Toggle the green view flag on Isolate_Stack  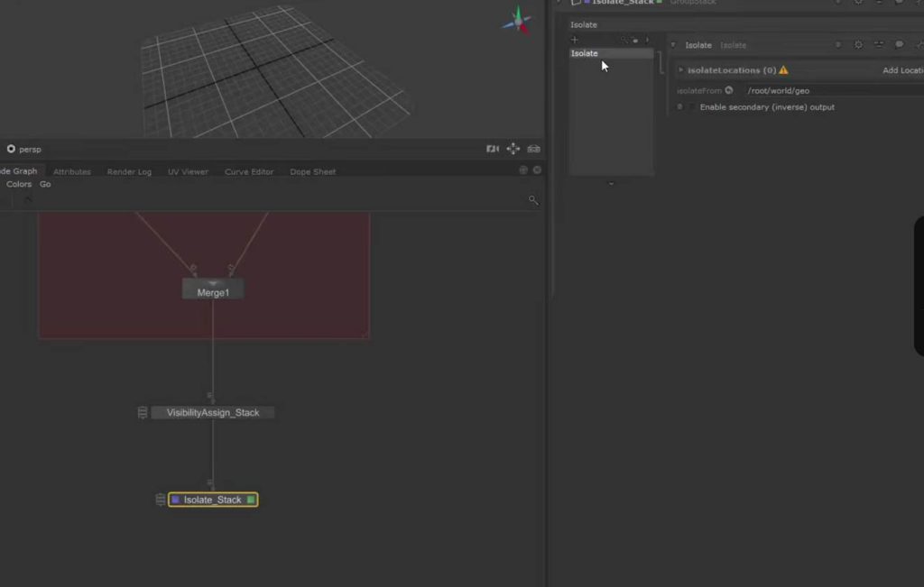[x=251, y=500]
